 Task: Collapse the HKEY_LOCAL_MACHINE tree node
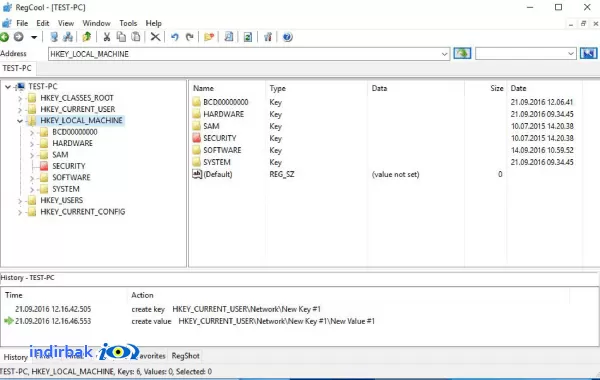tap(20, 121)
